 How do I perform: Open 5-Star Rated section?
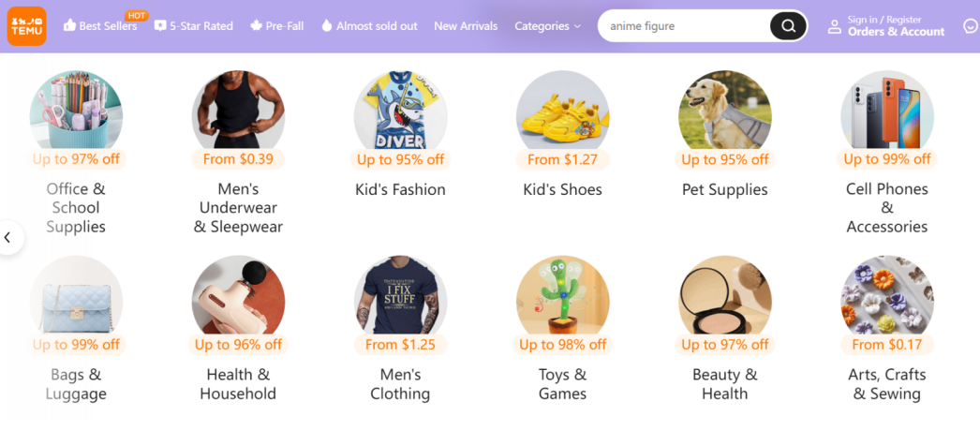194,26
